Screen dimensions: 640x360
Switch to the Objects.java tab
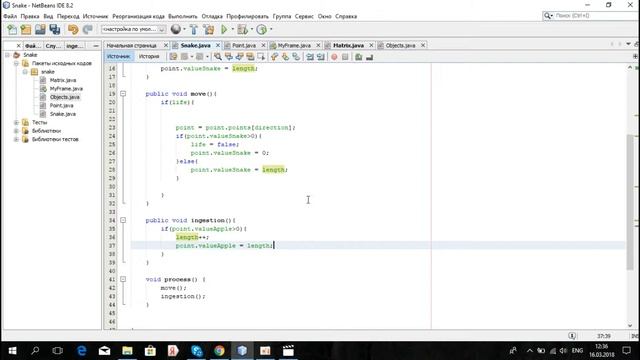400,45
